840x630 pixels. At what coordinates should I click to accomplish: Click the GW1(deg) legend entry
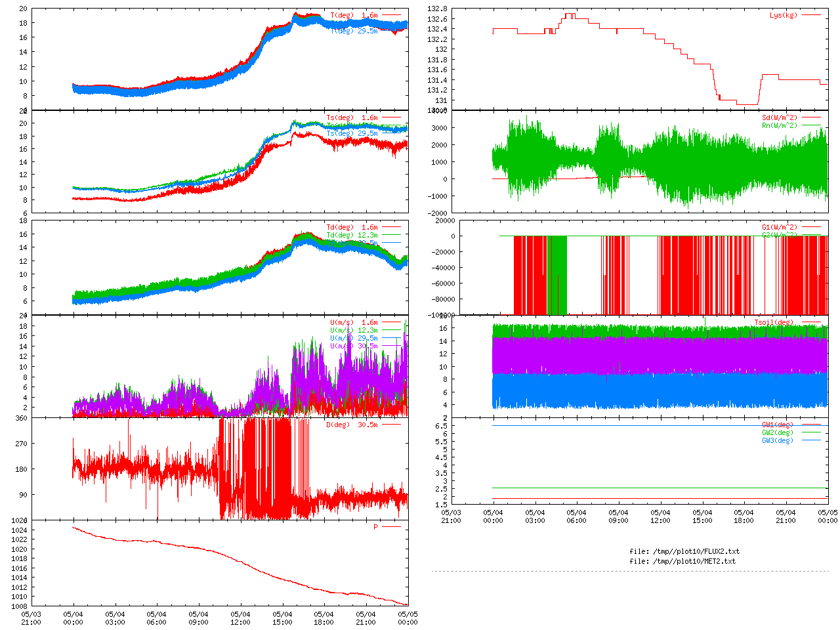(x=777, y=425)
